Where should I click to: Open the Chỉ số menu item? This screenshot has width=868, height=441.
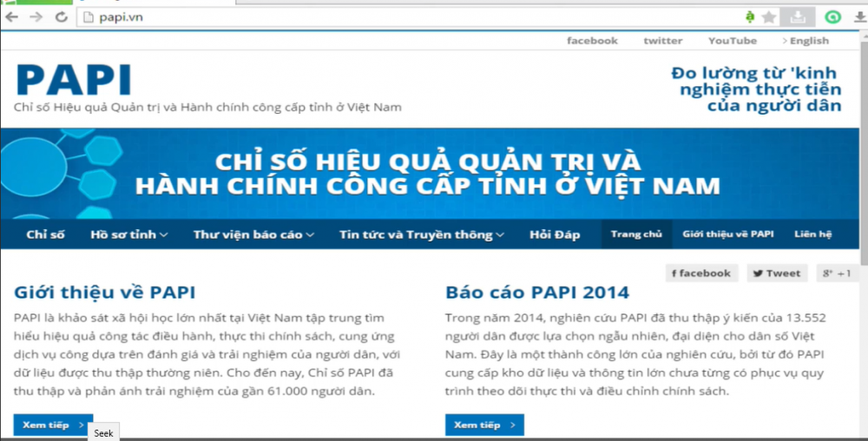click(45, 234)
